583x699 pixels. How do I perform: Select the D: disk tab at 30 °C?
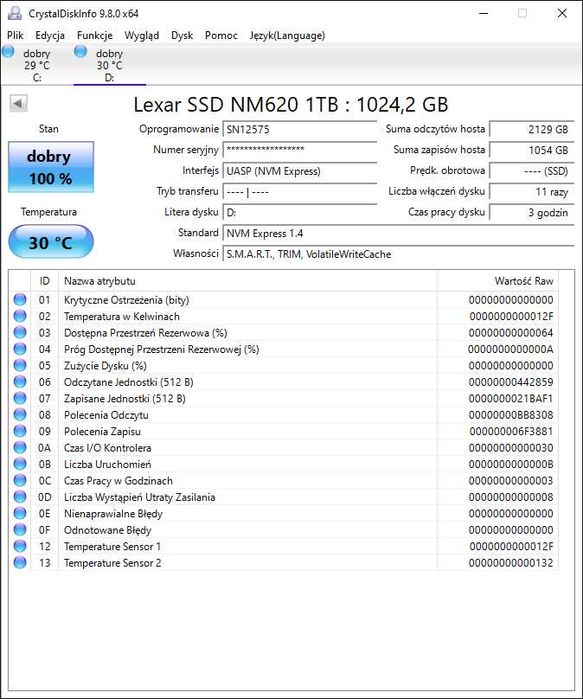(110, 65)
